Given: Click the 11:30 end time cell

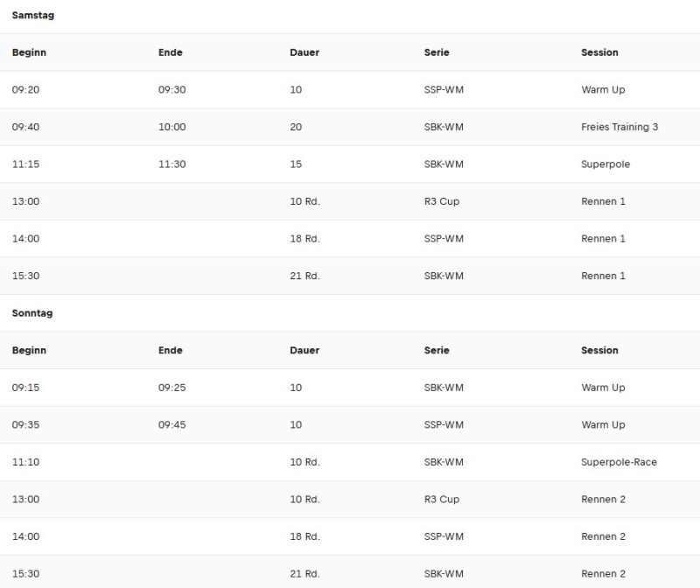Looking at the screenshot, I should pyautogui.click(x=171, y=164).
